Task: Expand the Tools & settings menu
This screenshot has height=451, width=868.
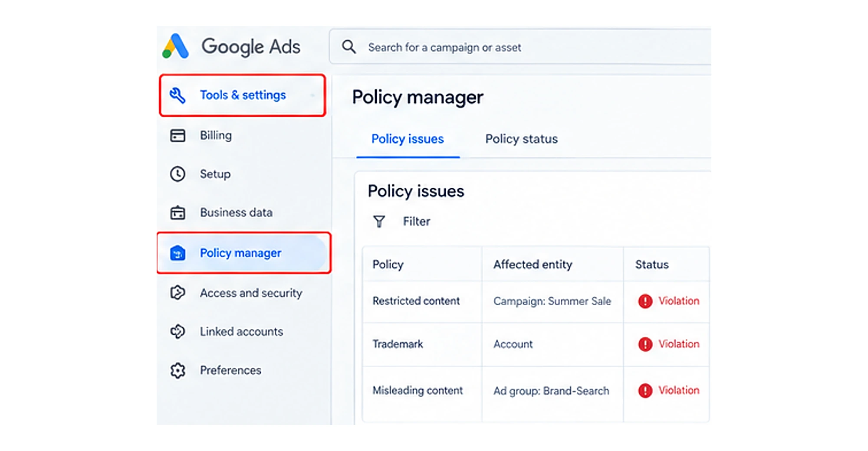Action: pos(243,95)
